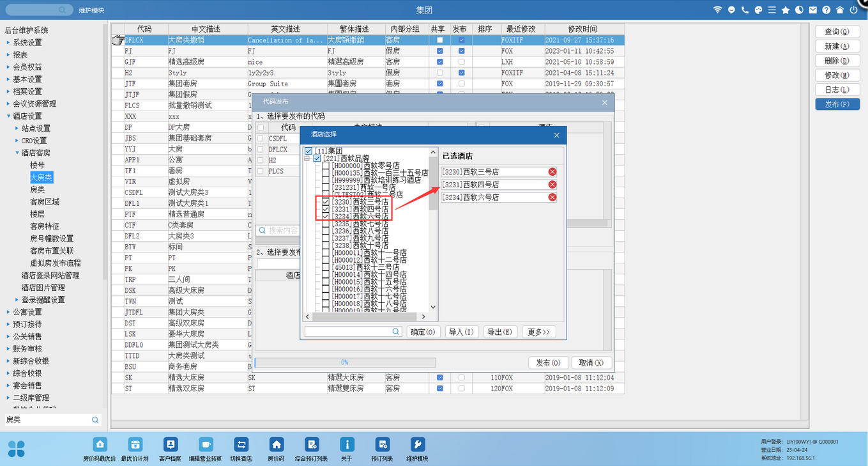Remove [3231]西软四号店 with red X
Viewport: 868px width, 466px height.
click(552, 185)
